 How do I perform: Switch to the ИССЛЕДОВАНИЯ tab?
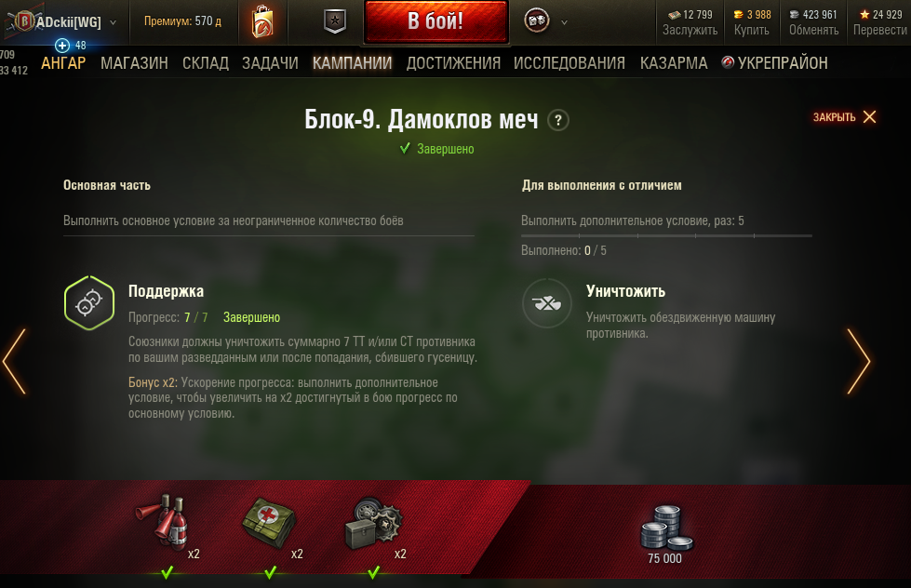click(569, 62)
